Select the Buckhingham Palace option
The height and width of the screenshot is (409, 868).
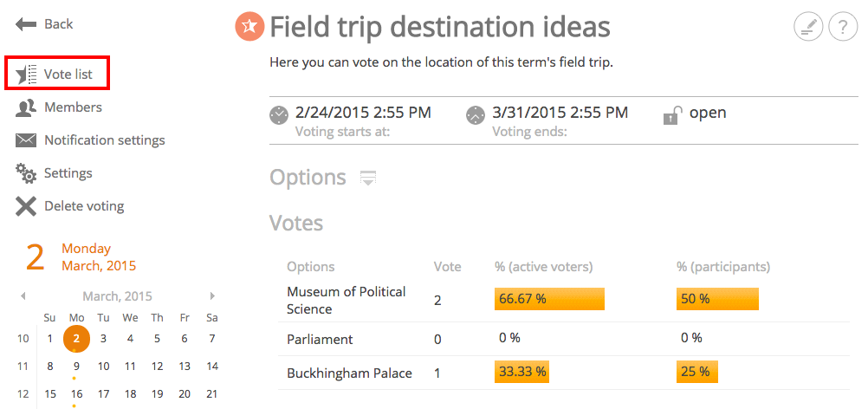pyautogui.click(x=349, y=373)
